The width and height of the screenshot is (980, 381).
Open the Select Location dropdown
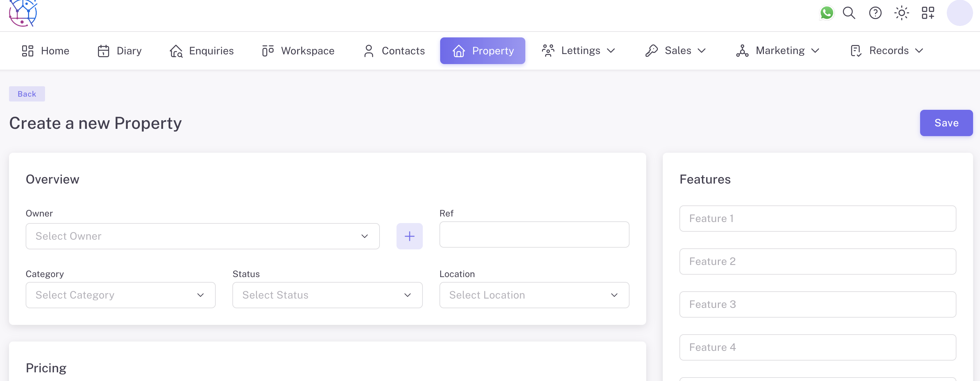pyautogui.click(x=534, y=295)
